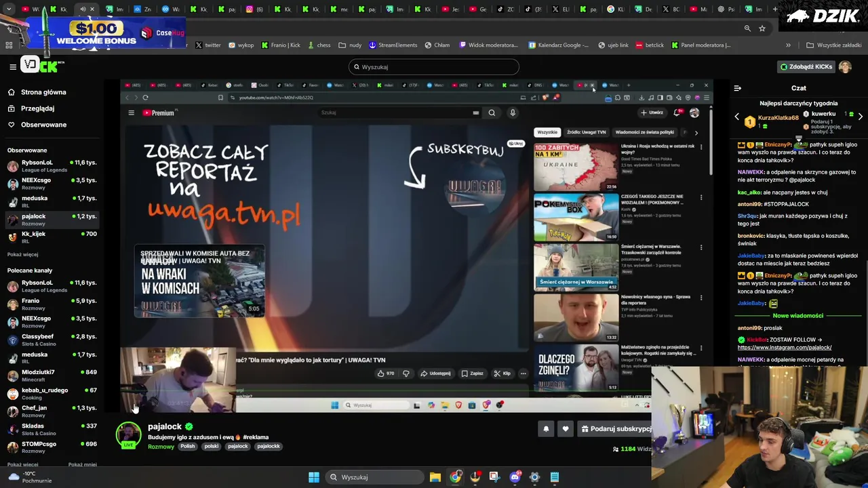Toggle follow with the heart button
This screenshot has height=488, width=868.
pyautogui.click(x=566, y=428)
